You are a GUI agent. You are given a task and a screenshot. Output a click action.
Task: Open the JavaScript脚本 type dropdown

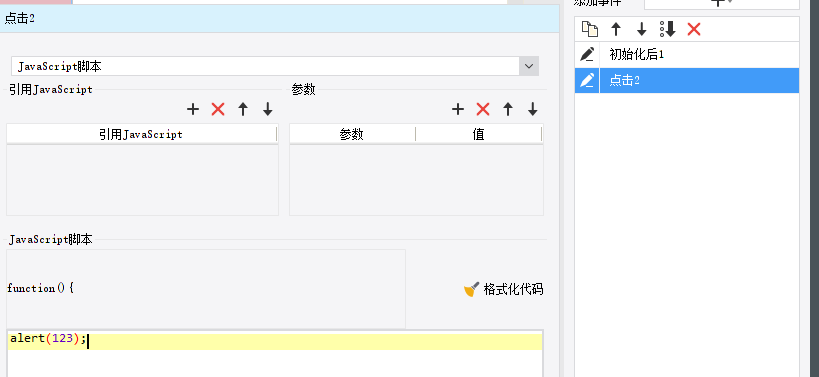click(529, 66)
